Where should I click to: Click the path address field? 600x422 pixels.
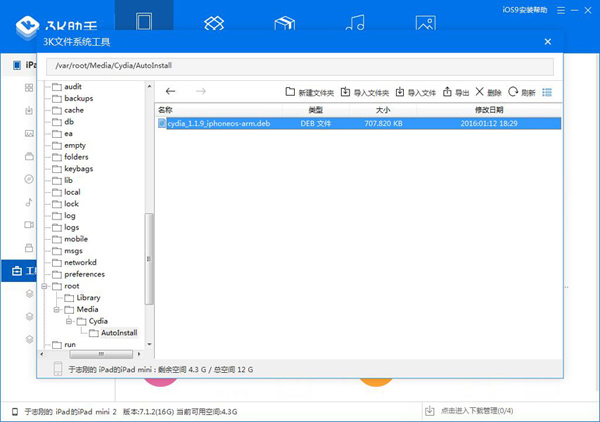[300, 66]
